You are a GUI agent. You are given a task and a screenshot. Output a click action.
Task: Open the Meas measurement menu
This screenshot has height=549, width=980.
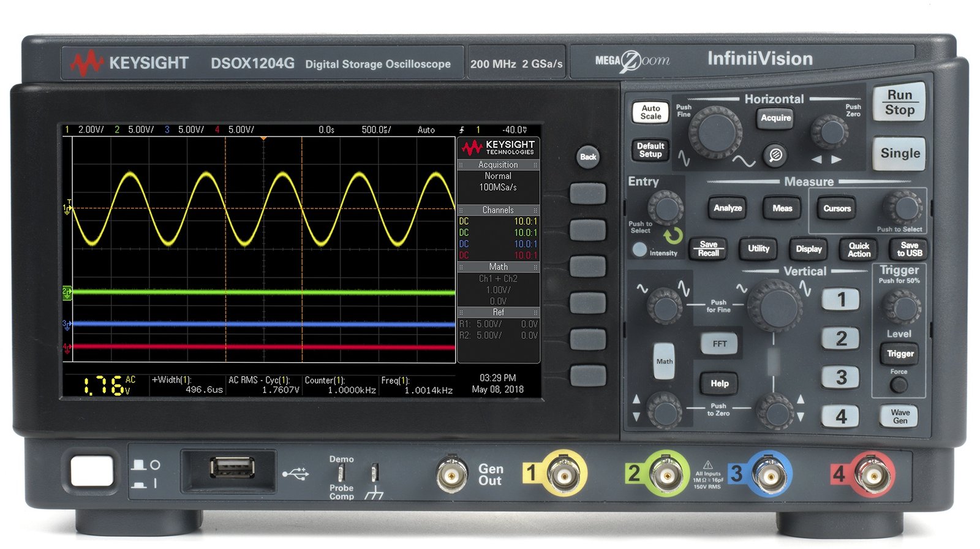pyautogui.click(x=782, y=208)
